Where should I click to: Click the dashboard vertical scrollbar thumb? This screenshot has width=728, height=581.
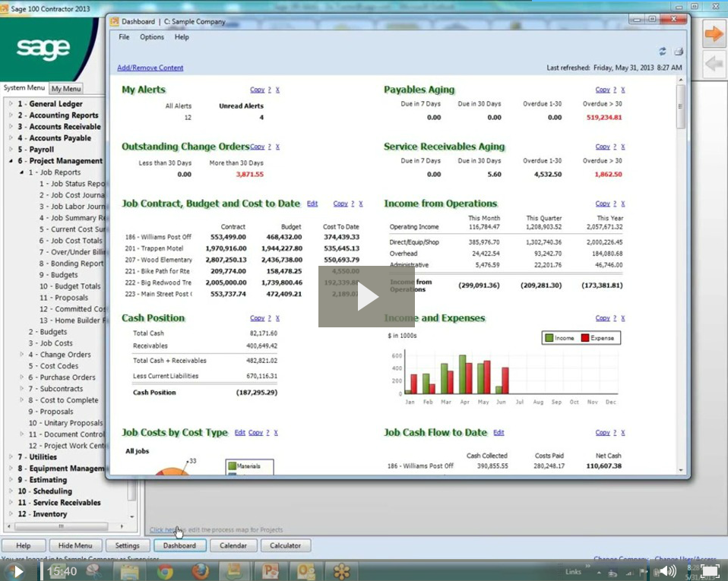pyautogui.click(x=681, y=106)
